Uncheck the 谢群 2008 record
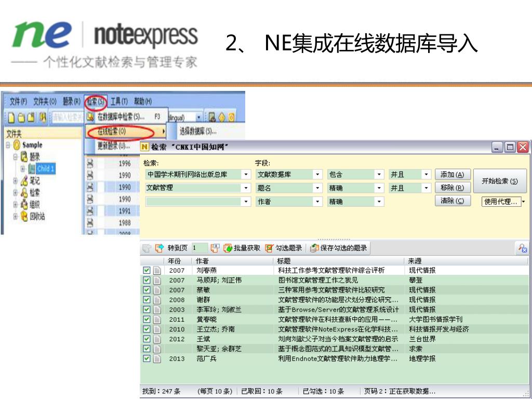This screenshot has width=532, height=399. pyautogui.click(x=147, y=300)
